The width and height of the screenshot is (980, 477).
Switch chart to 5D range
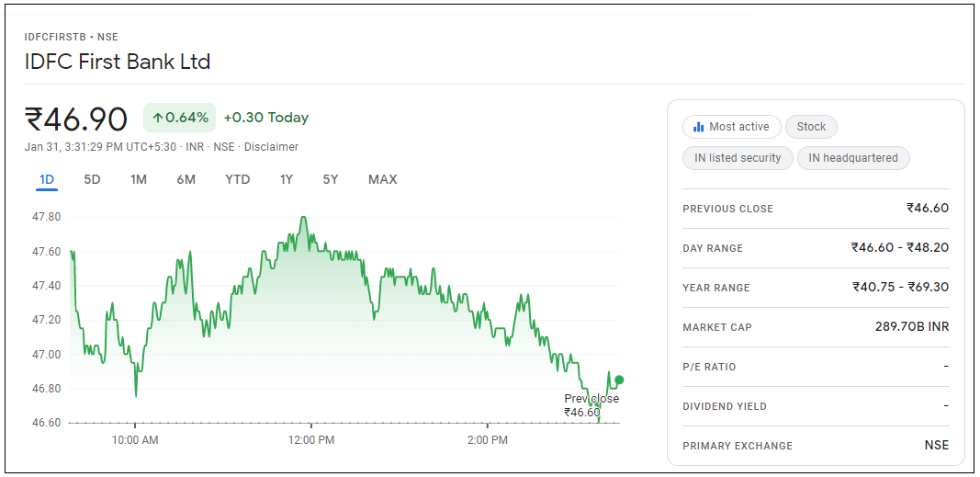click(92, 180)
